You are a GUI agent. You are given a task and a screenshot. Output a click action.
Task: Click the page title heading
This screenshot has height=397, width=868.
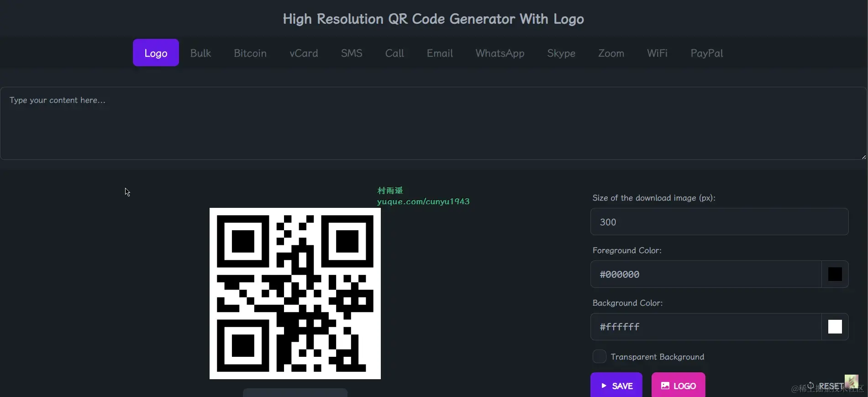pyautogui.click(x=433, y=19)
